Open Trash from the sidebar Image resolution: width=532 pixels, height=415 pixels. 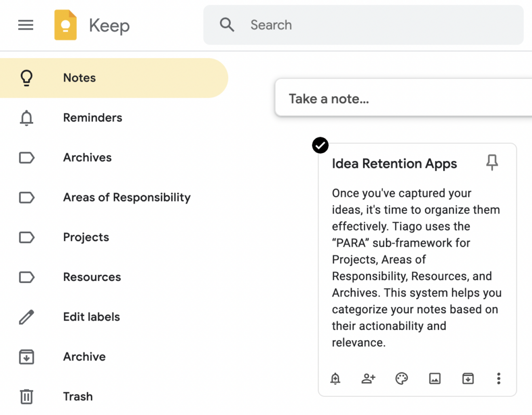[x=78, y=397]
